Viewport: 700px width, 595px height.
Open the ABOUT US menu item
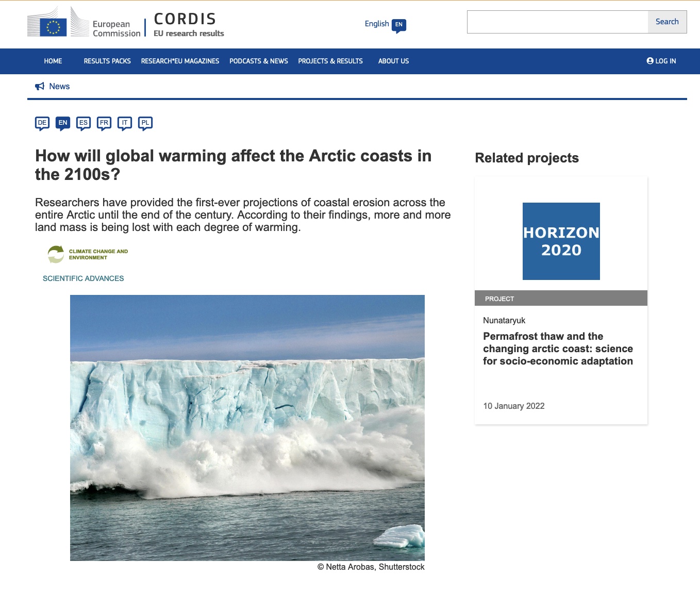(393, 61)
